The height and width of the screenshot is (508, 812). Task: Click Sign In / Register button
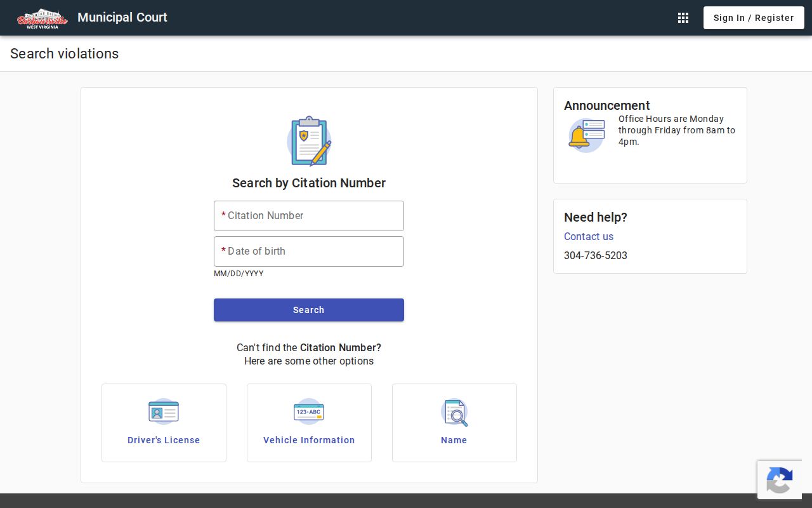(x=754, y=18)
